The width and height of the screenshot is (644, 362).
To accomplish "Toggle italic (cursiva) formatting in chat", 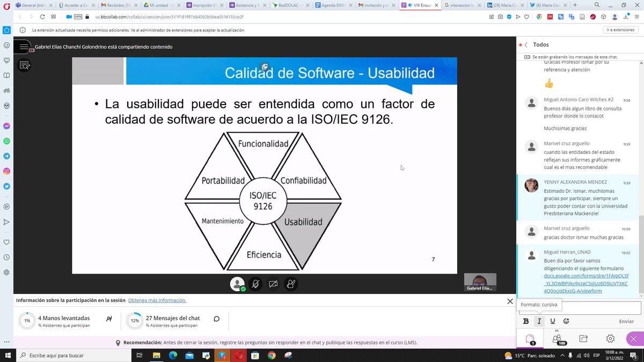I will [x=539, y=321].
